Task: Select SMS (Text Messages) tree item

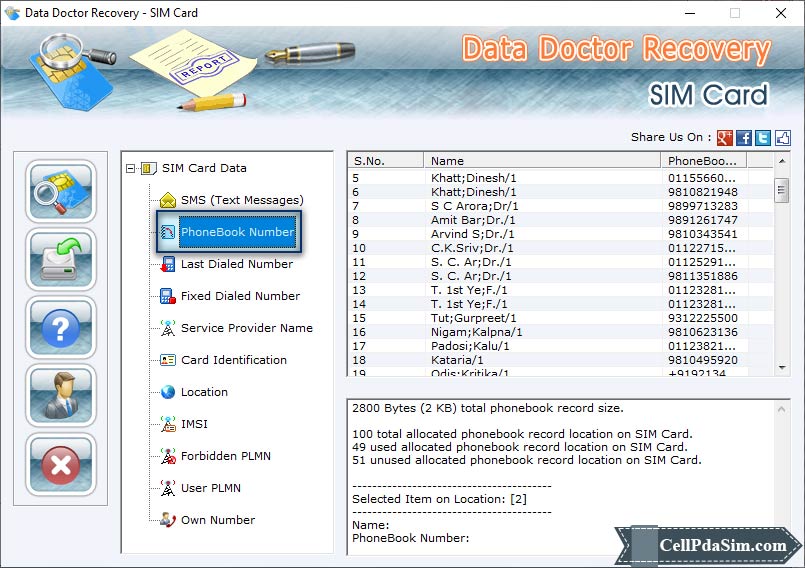Action: tap(242, 200)
